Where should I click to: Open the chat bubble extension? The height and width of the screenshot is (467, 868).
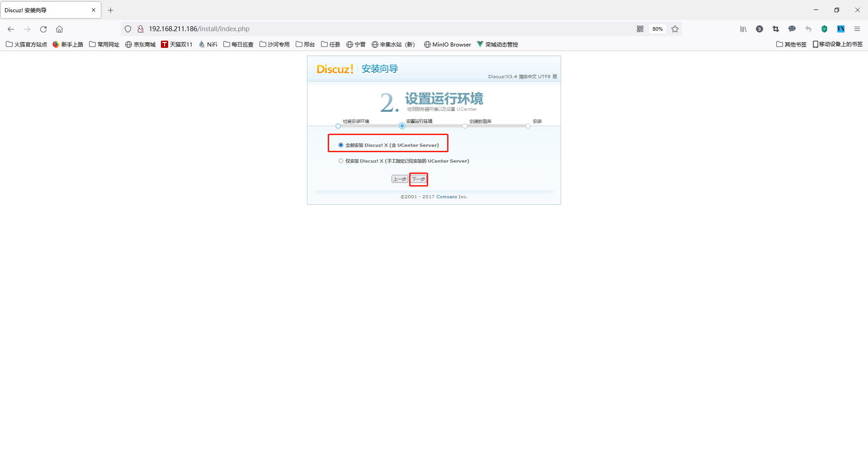click(x=792, y=29)
